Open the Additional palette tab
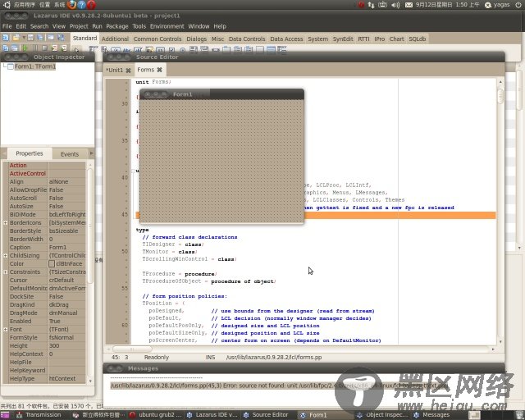Image resolution: width=525 pixels, height=420 pixels. pyautogui.click(x=115, y=39)
